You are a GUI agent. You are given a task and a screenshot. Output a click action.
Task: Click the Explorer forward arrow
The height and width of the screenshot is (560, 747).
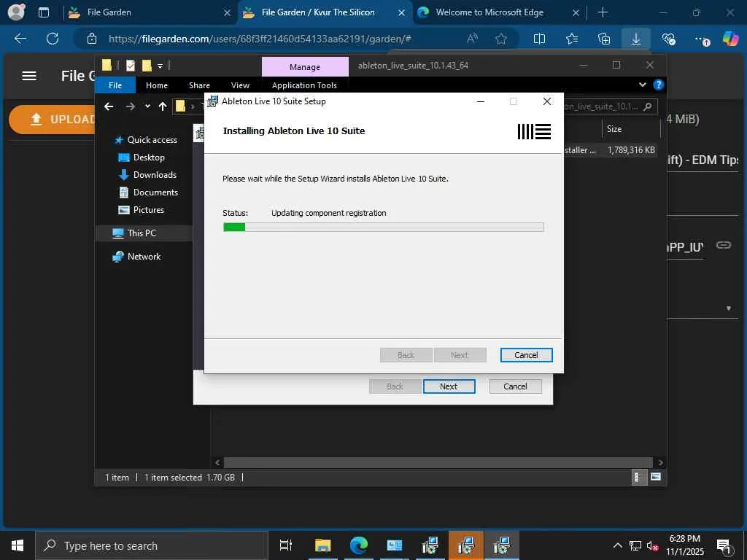pos(131,106)
